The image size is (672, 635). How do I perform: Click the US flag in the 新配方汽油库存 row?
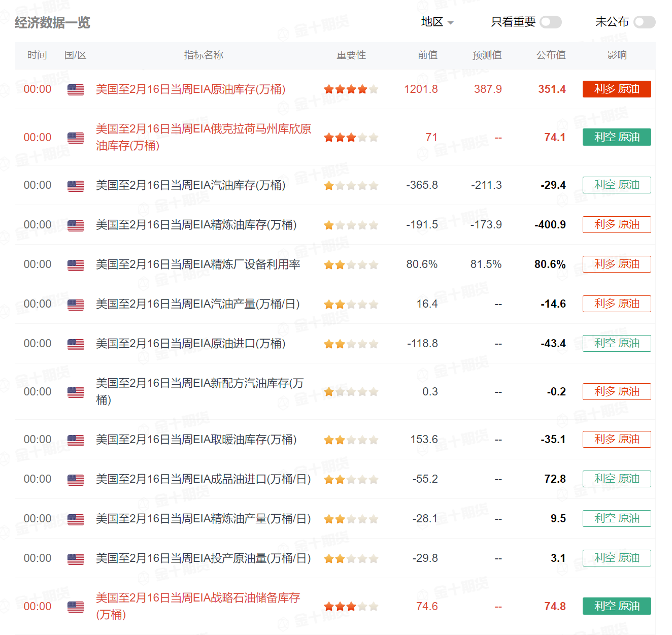[76, 392]
